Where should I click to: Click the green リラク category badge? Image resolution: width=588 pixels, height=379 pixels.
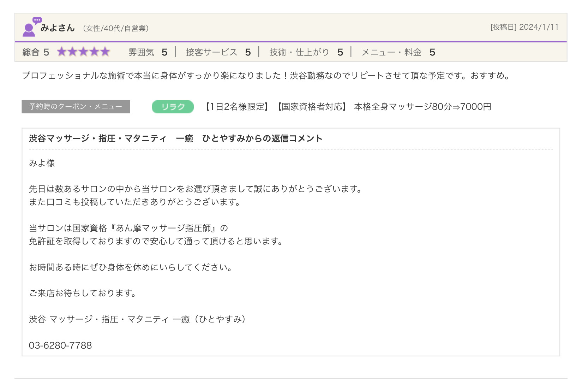pos(173,107)
